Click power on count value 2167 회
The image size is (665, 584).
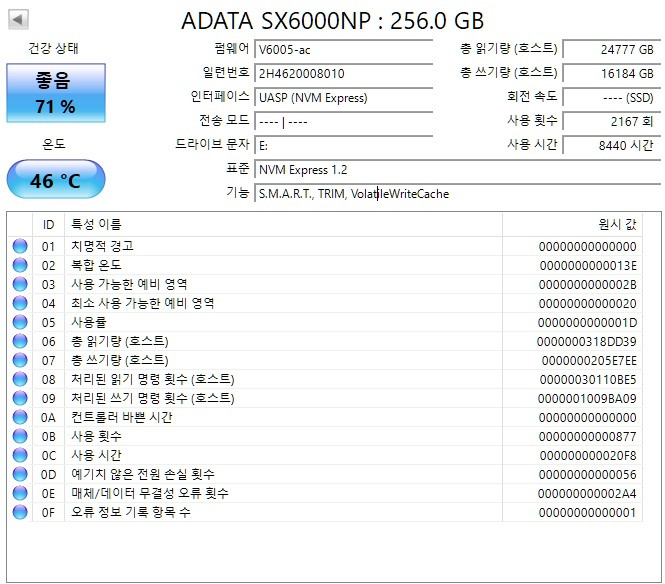point(612,122)
